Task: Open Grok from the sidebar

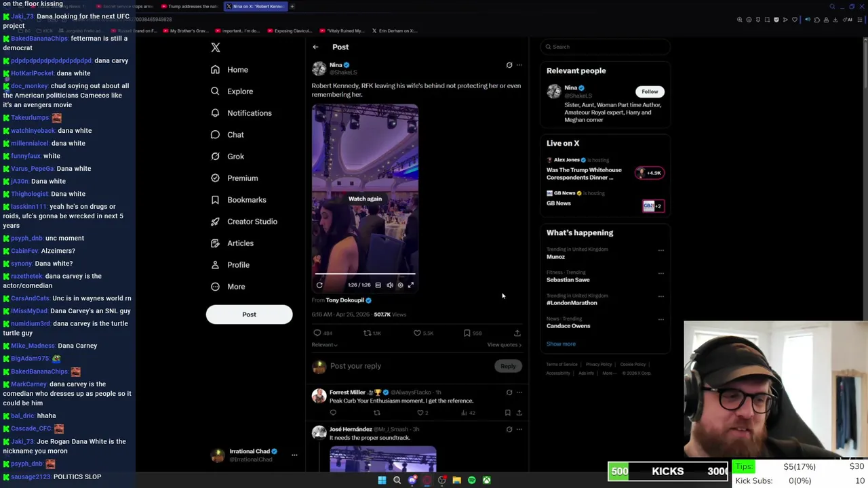Action: (226, 157)
